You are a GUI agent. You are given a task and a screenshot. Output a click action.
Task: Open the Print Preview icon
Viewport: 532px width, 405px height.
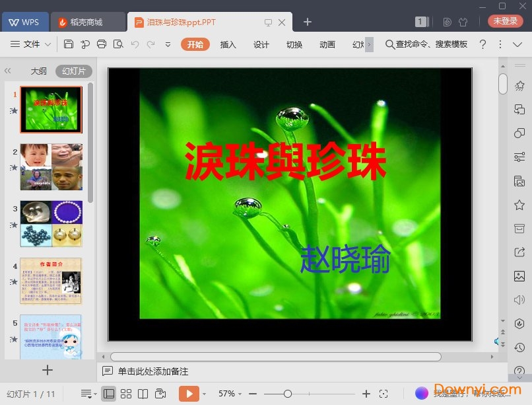click(x=119, y=44)
